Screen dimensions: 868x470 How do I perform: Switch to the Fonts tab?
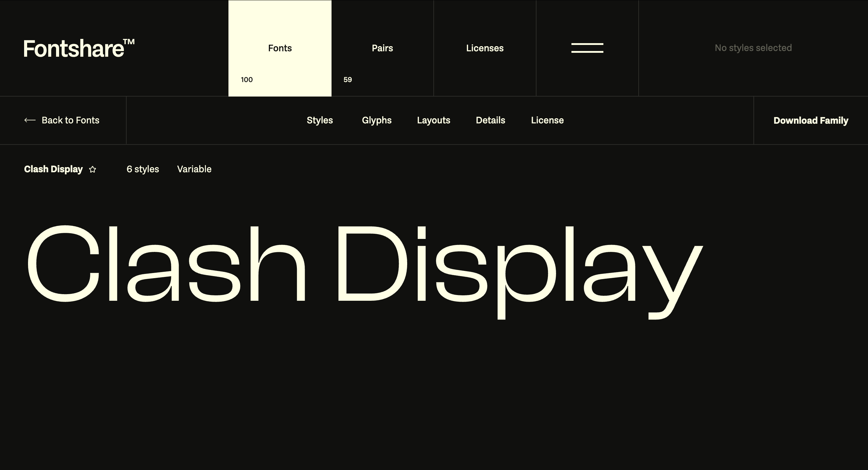280,48
